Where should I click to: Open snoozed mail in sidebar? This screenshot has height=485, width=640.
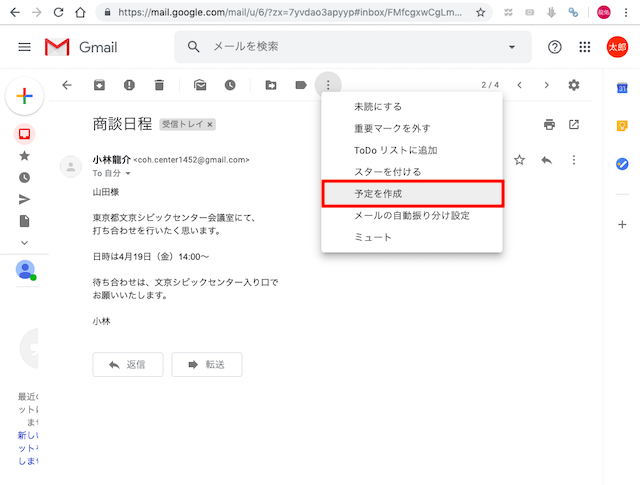pos(24,178)
